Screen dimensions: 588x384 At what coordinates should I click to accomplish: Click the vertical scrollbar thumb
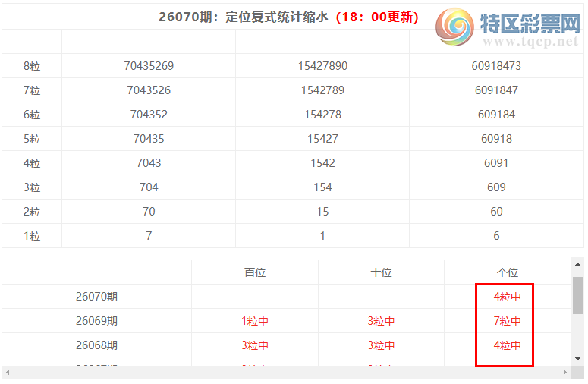click(577, 295)
